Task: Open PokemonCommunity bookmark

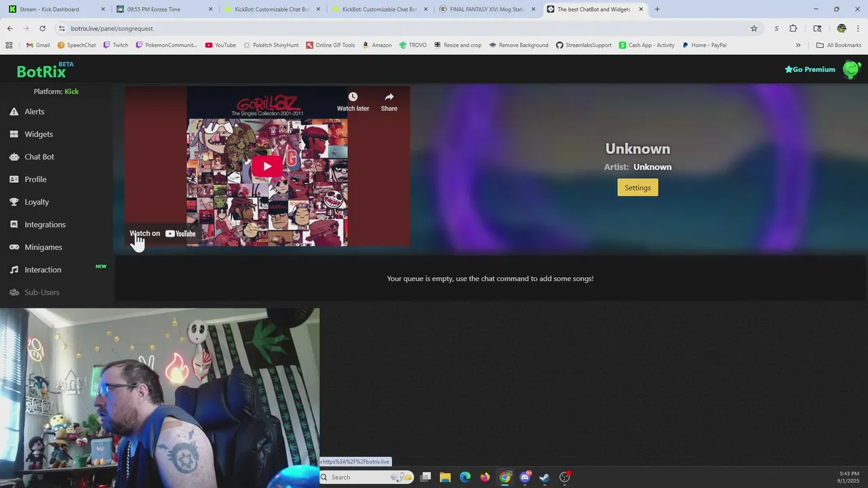Action: (x=166, y=45)
